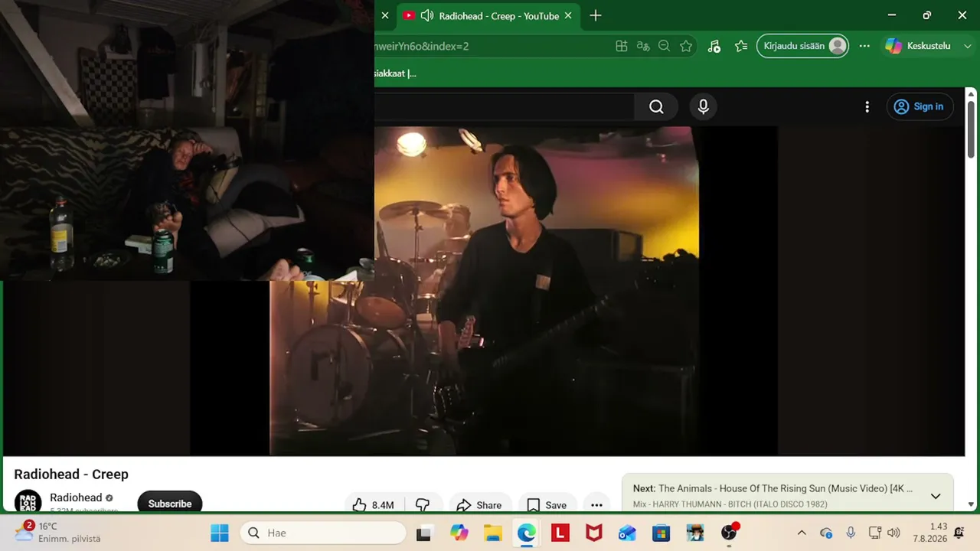980x551 pixels.
Task: Open the Edge favorites list
Action: point(740,46)
